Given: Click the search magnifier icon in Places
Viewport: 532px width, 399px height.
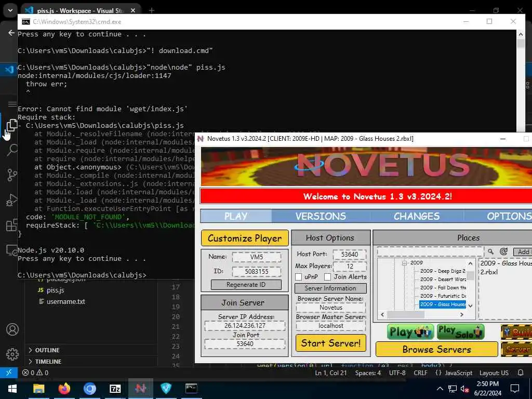Looking at the screenshot, I should point(490,251).
